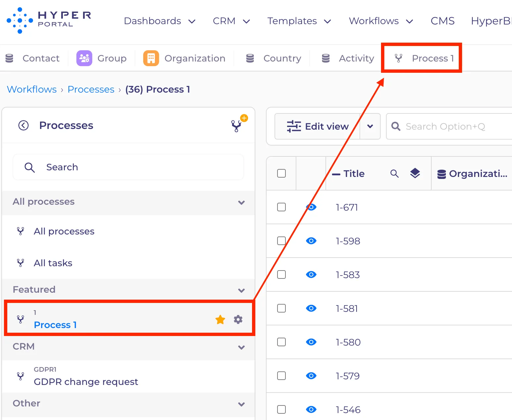Image resolution: width=512 pixels, height=420 pixels.
Task: Go to Processes breadcrumb link
Action: [91, 89]
